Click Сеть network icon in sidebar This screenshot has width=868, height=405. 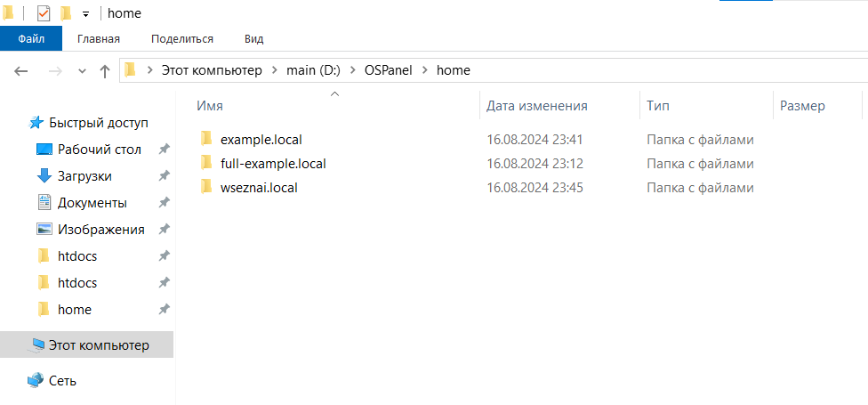tap(36, 381)
